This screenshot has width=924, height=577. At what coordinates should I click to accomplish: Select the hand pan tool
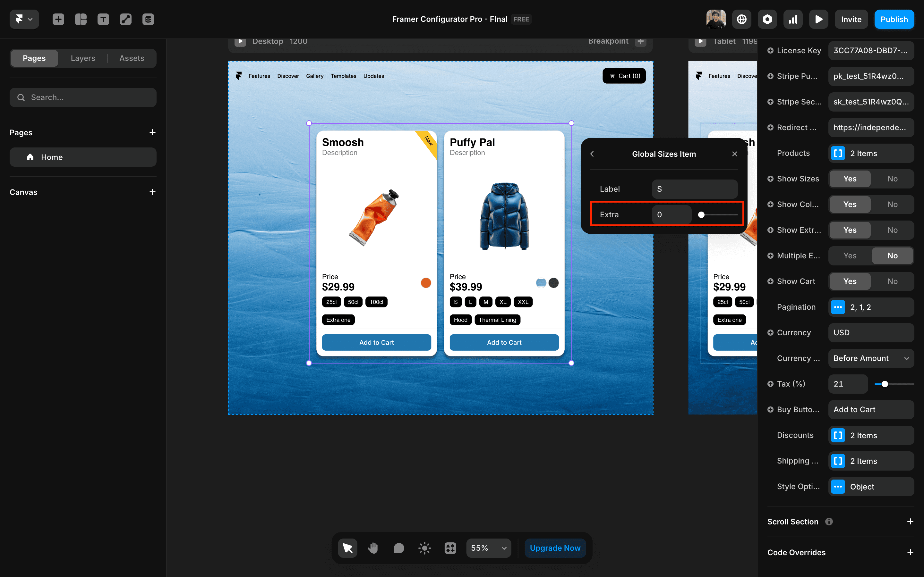click(373, 548)
